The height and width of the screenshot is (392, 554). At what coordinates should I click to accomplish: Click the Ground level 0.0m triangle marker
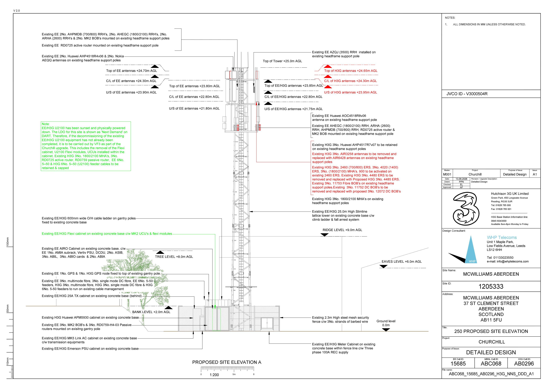[x=386, y=330]
